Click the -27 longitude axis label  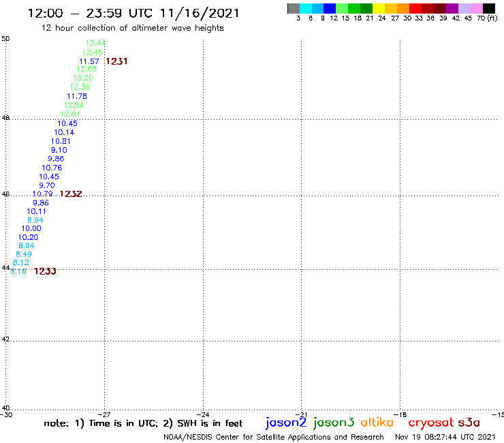click(104, 414)
